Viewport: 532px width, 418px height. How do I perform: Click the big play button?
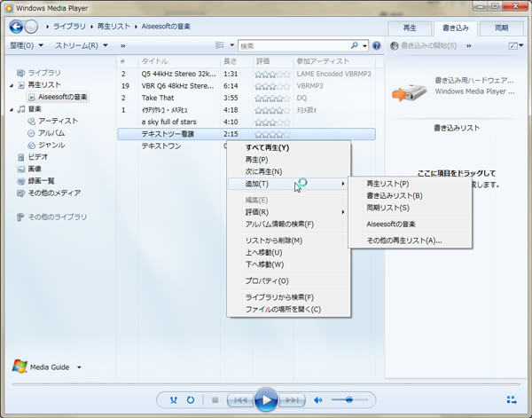click(x=266, y=400)
